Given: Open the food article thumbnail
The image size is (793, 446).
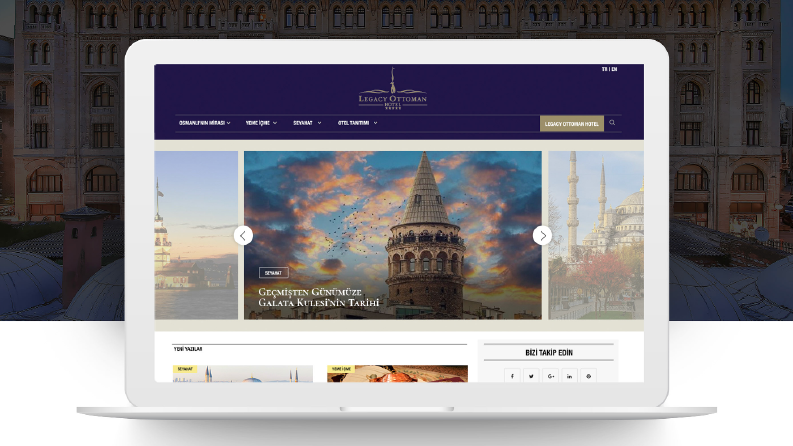Looking at the screenshot, I should coord(398,374).
